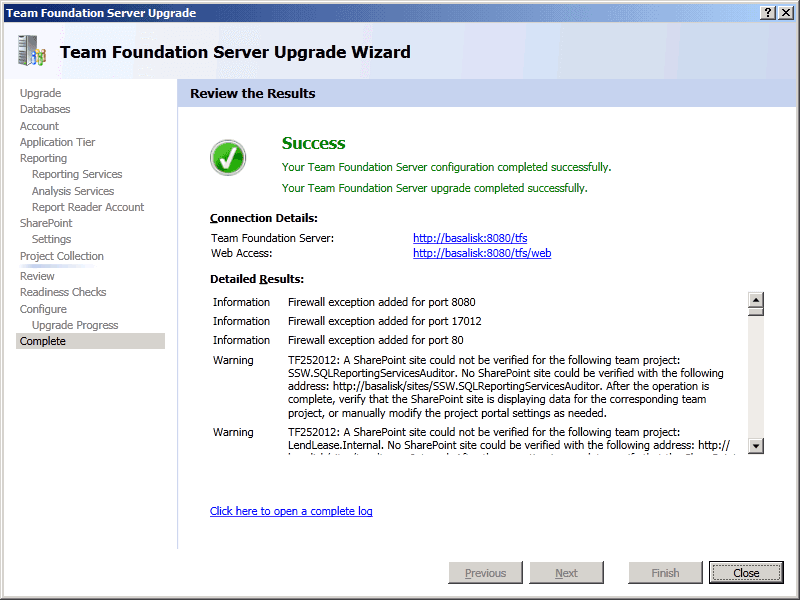Select Upgrade Progress under Configure
Screen dimensions: 800x600
75,325
